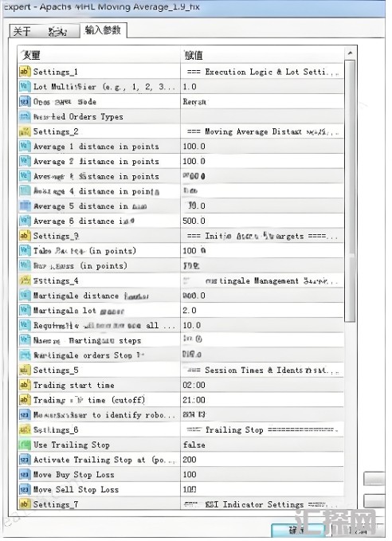The height and width of the screenshot is (541, 392).
Task: Select Move Sell Stop Loss label
Action: coord(76,489)
